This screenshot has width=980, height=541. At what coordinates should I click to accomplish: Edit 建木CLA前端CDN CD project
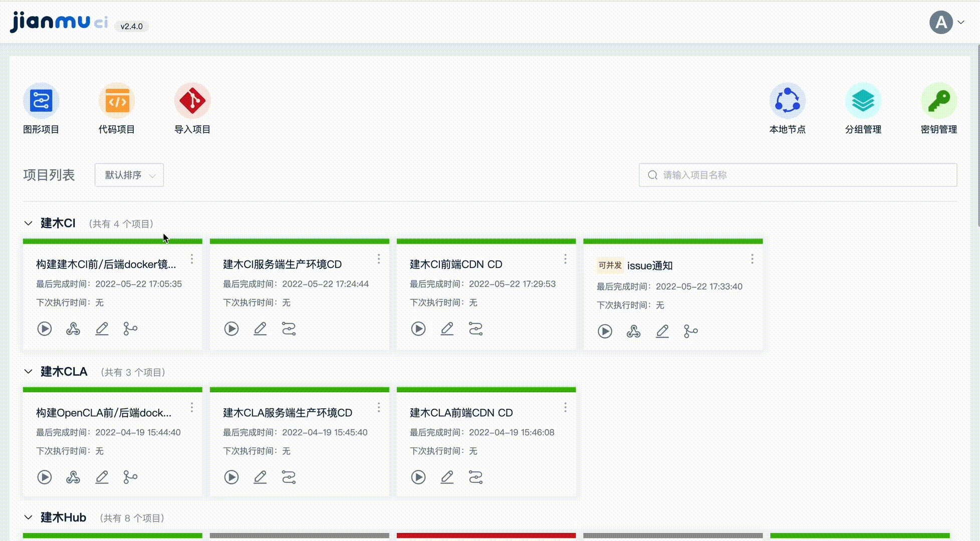coord(447,477)
